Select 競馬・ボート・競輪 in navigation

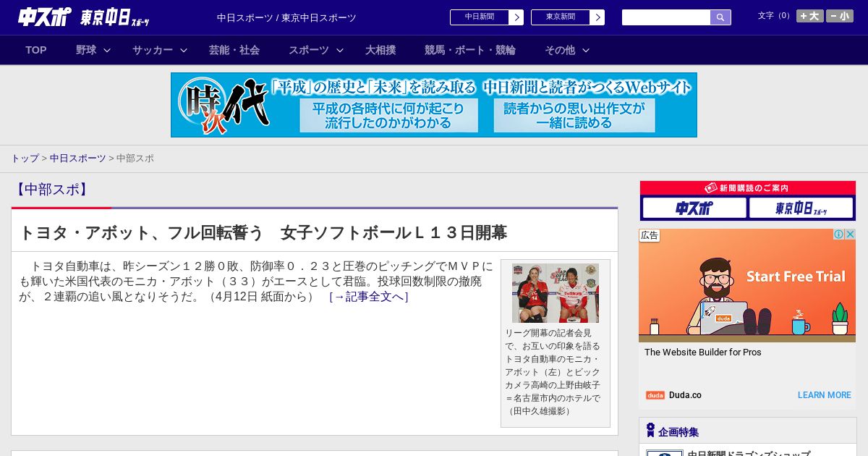(x=470, y=50)
